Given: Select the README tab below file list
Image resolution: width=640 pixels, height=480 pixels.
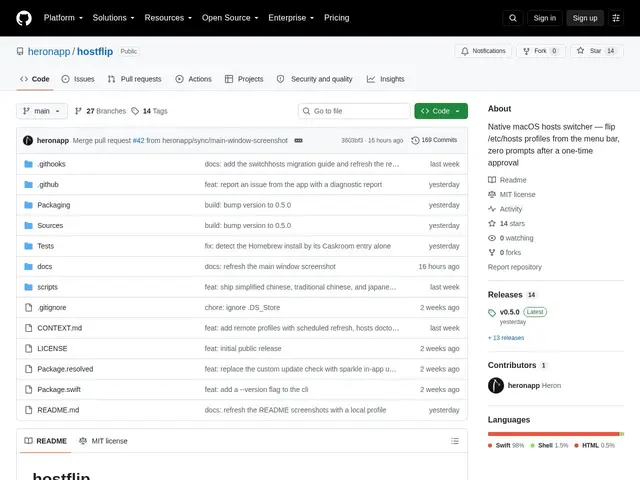Looking at the screenshot, I should tap(45, 441).
